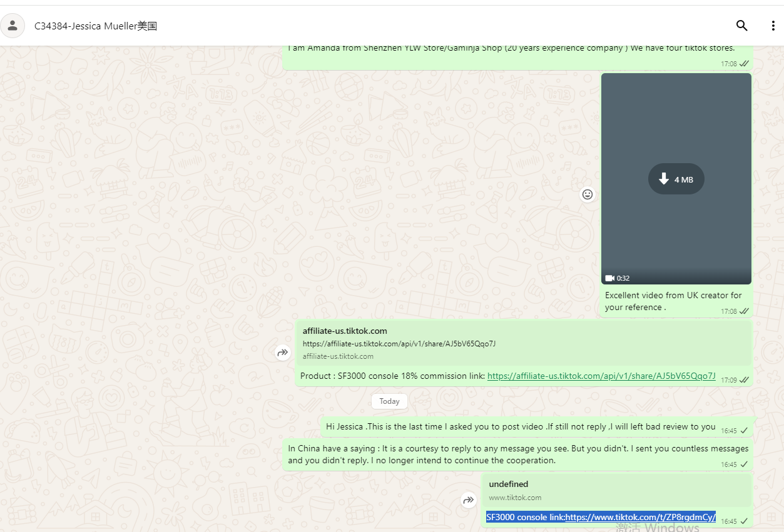Click the 'I am Amanda from Shenzhen' message
The width and height of the screenshot is (784, 532).
511,49
